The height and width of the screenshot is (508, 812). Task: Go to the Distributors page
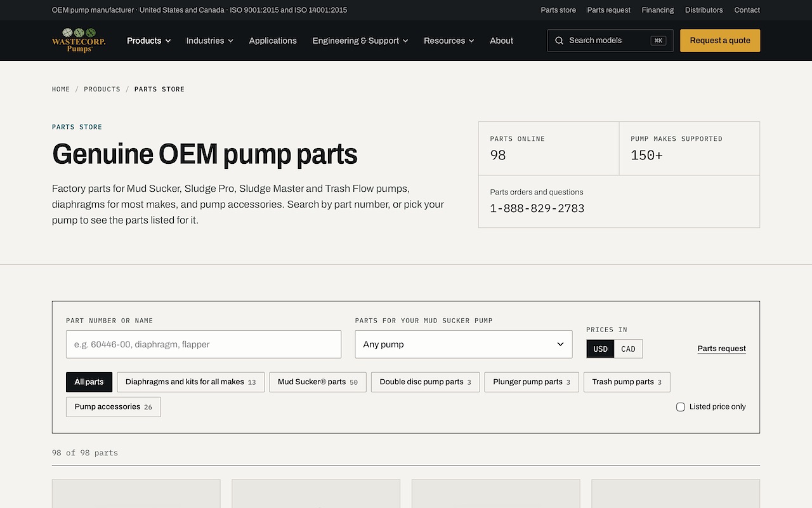(x=704, y=10)
